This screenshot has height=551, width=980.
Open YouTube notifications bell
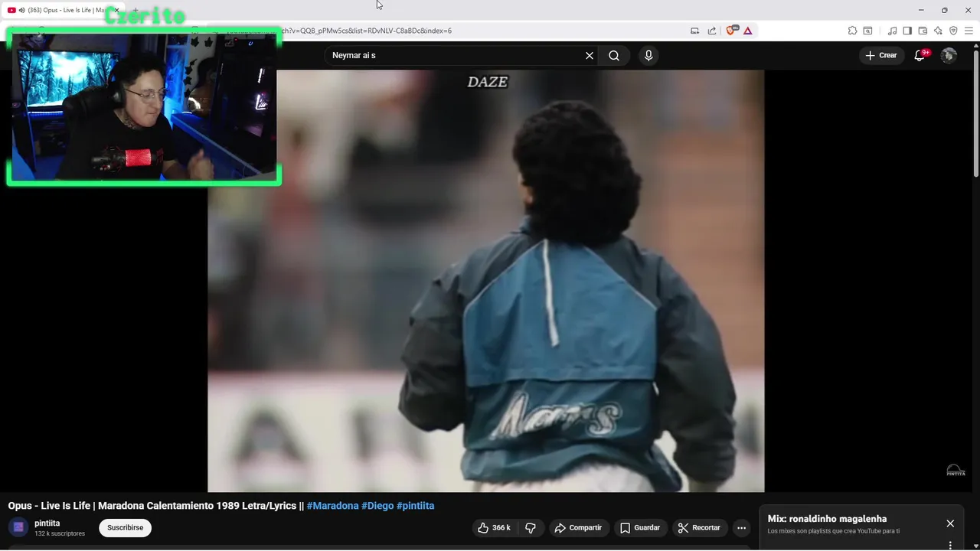click(x=920, y=56)
